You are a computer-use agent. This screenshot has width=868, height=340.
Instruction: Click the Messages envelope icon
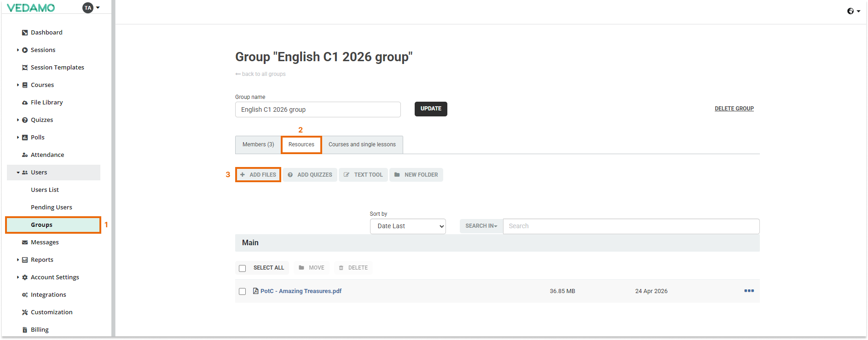pos(25,242)
